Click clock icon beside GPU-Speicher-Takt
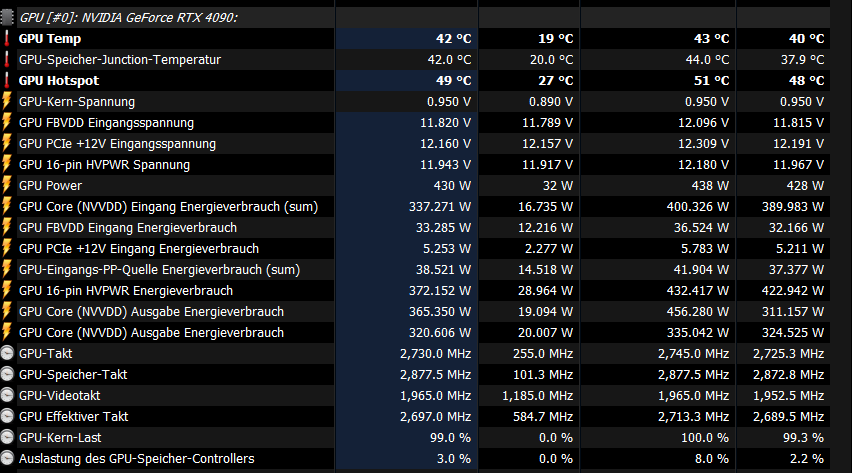The image size is (852, 473). 7,375
